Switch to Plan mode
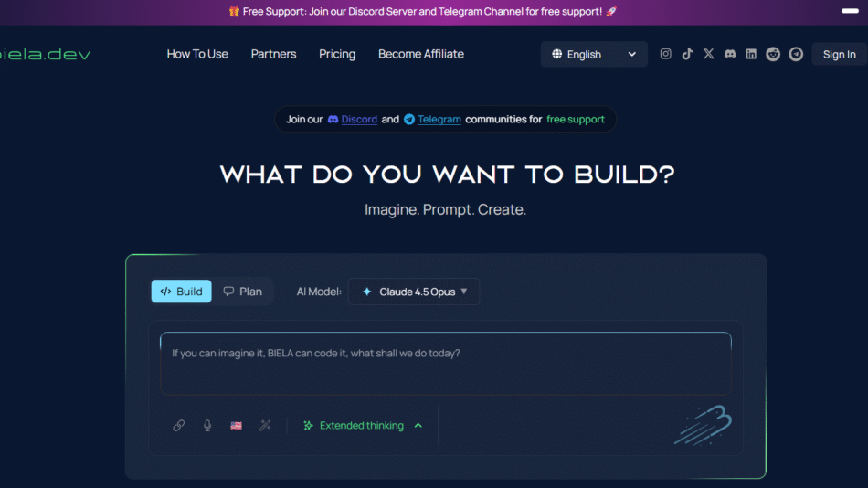Image resolution: width=868 pixels, height=488 pixels. point(243,292)
